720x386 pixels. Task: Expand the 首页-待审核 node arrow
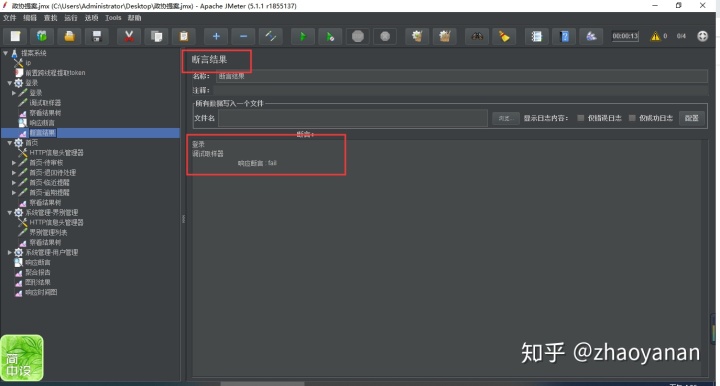click(14, 162)
